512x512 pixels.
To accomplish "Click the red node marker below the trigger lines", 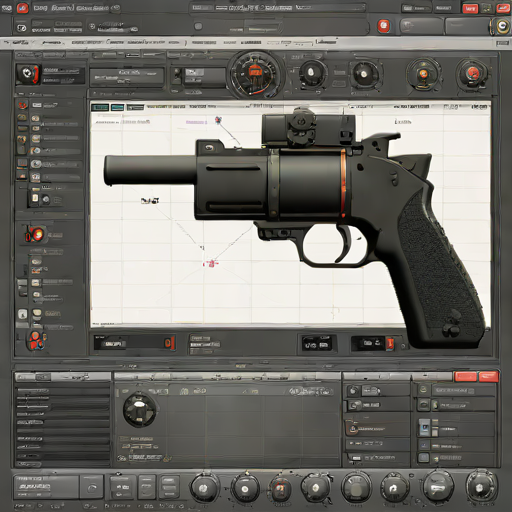I will pyautogui.click(x=211, y=264).
